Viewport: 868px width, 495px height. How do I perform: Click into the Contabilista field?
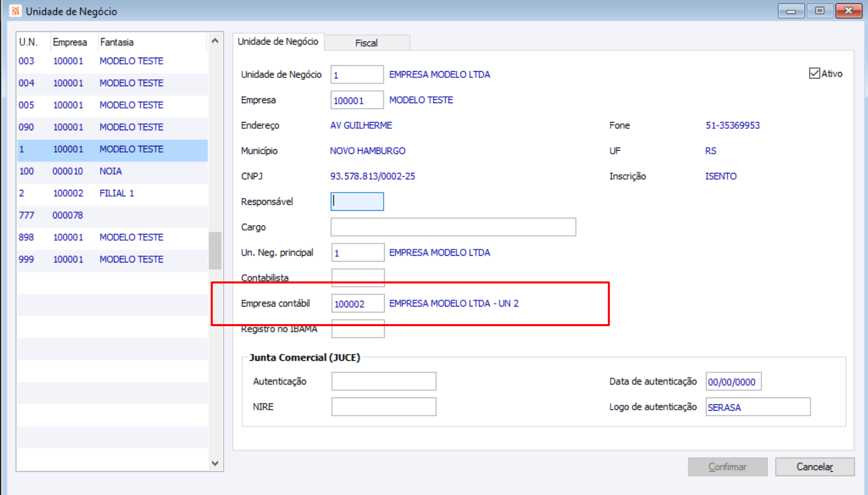(x=357, y=277)
